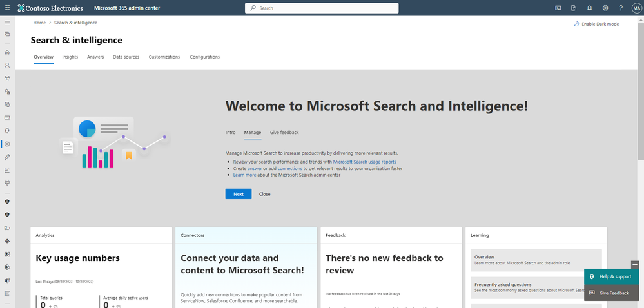Screen dimensions: 644x308
Task: Click the notifications bell icon
Action: click(589, 8)
